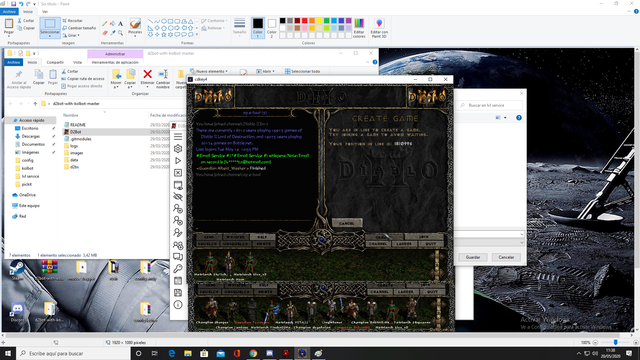Click the volume icon in system tray
The height and width of the screenshot is (360, 640).
(x=595, y=353)
